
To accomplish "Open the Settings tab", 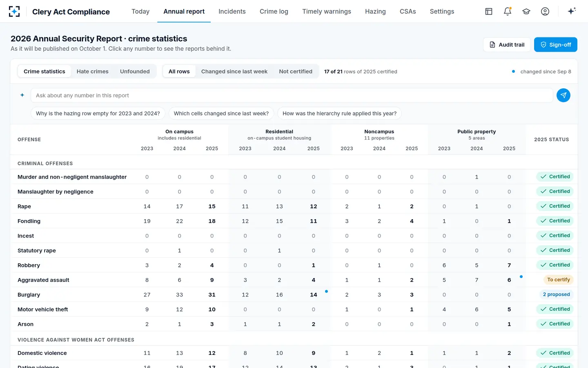I will coord(442,11).
